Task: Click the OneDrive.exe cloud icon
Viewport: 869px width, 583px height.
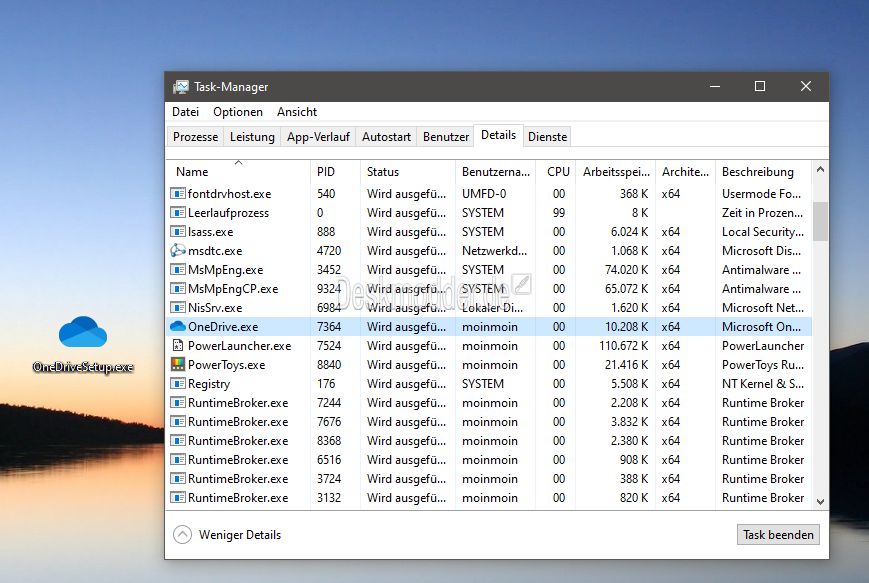Action: click(177, 326)
